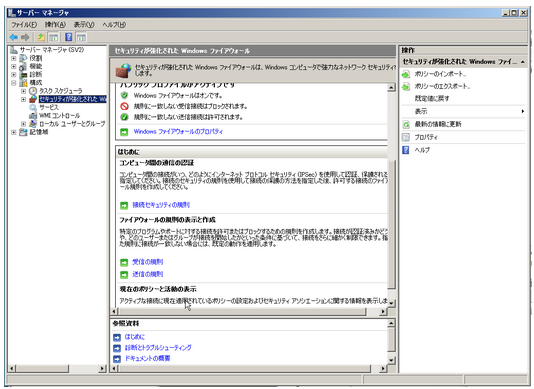Click the WMI コントロール icon
This screenshot has width=534, height=389.
(x=33, y=115)
